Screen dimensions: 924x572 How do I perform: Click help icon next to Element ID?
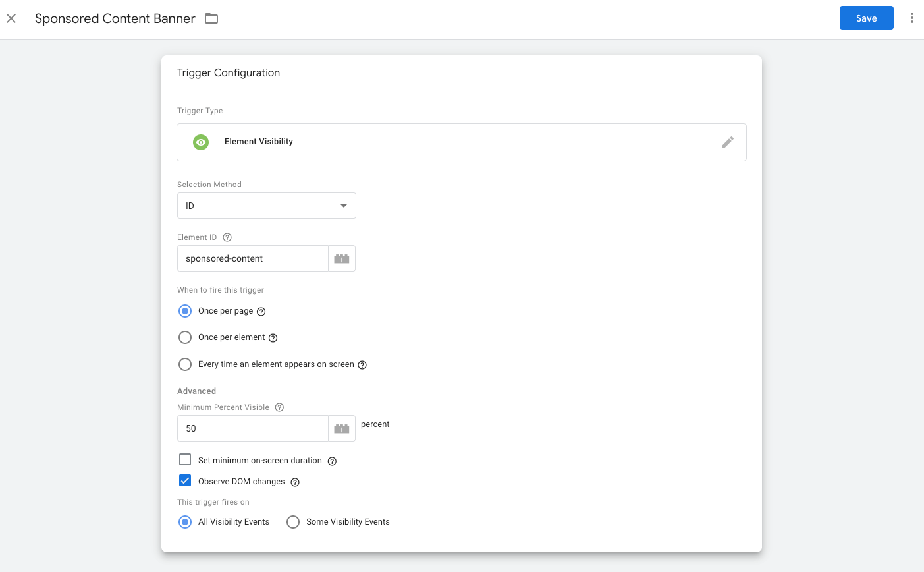point(227,237)
